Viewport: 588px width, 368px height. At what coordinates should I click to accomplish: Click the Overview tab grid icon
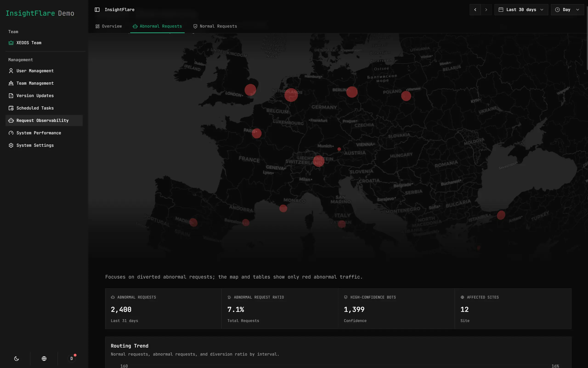97,26
